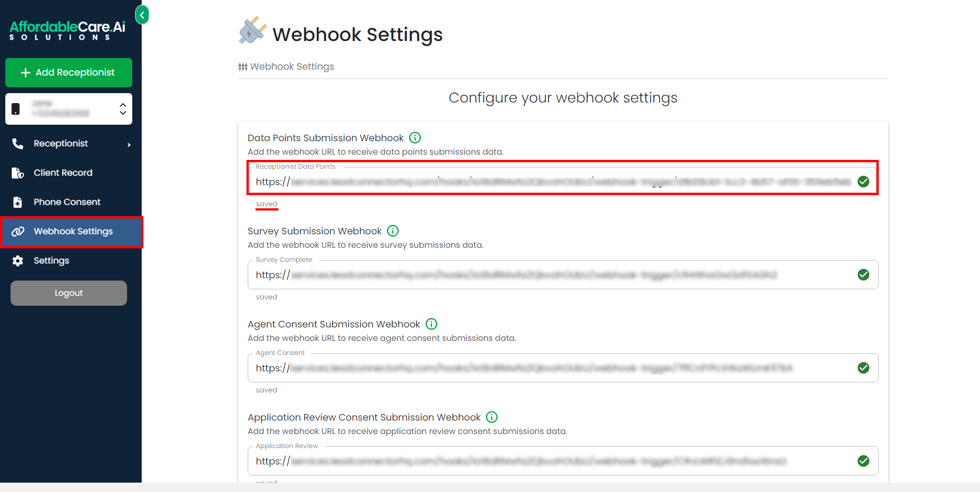
Task: Click the info icon beside Survey Submission Webhook
Action: pos(393,231)
